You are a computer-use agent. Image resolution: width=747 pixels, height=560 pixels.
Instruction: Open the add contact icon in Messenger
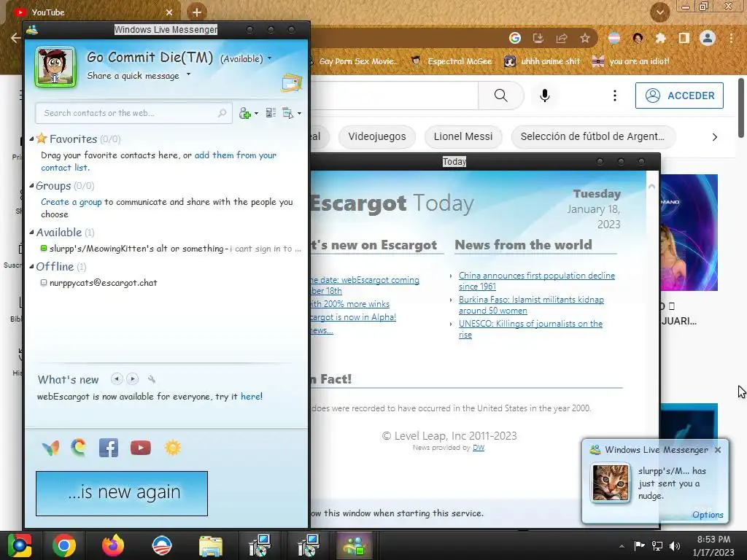tap(245, 113)
